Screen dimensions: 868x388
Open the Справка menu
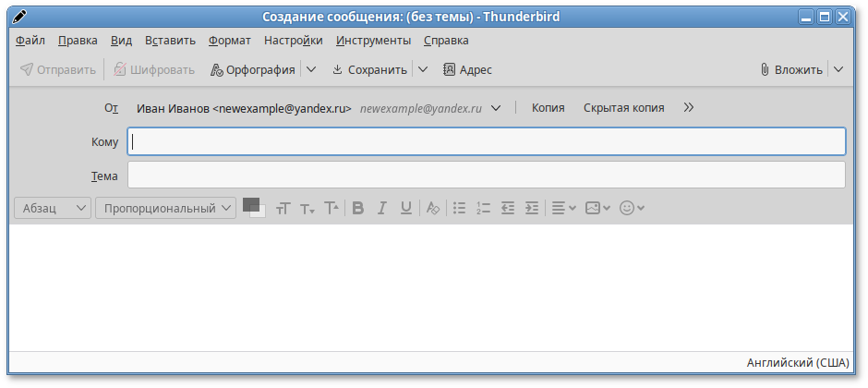coord(446,41)
